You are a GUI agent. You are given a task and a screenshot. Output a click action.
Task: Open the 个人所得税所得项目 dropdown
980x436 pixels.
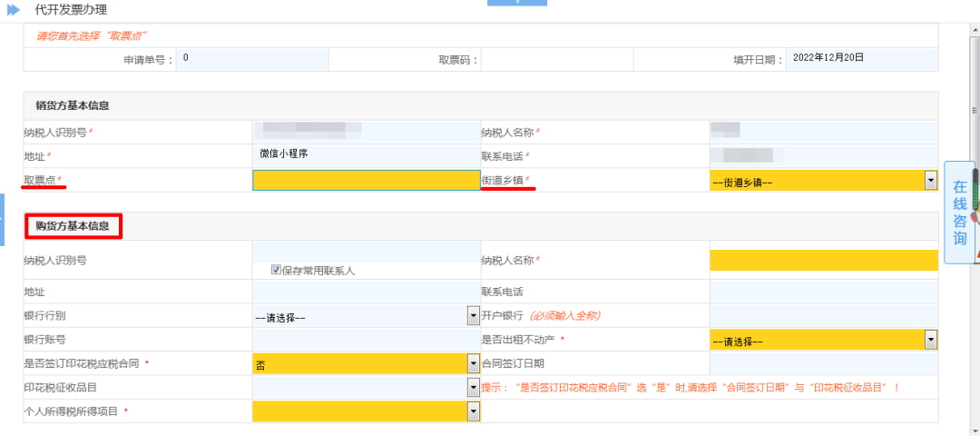[473, 411]
